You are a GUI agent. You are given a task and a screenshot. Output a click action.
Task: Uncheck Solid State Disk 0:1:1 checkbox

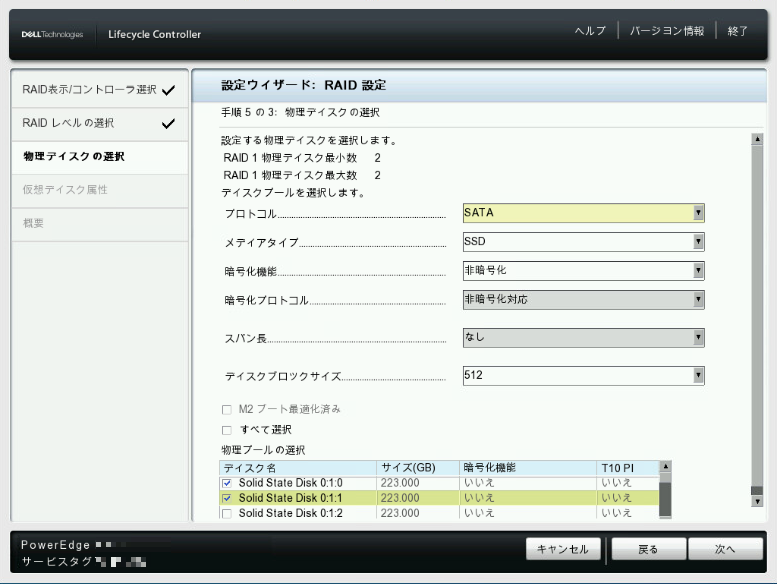pyautogui.click(x=227, y=498)
